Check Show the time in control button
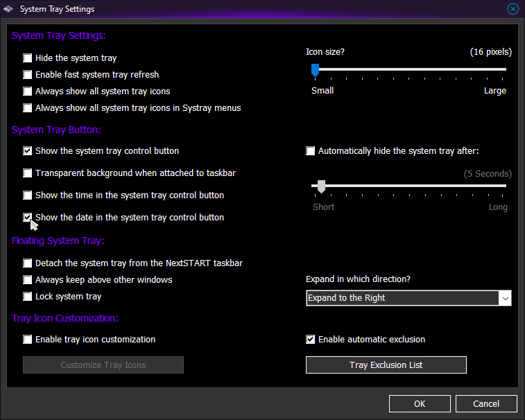The height and width of the screenshot is (420, 525). point(28,195)
